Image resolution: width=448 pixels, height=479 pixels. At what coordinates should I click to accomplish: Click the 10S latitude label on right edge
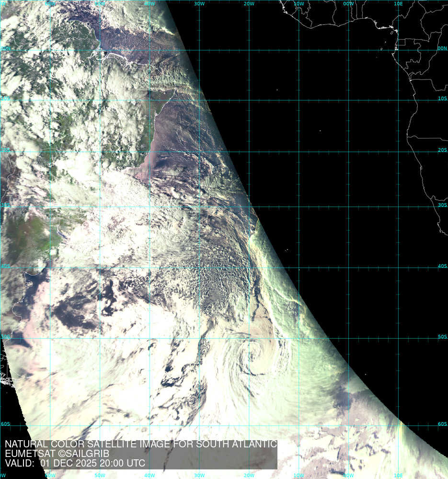tap(442, 99)
